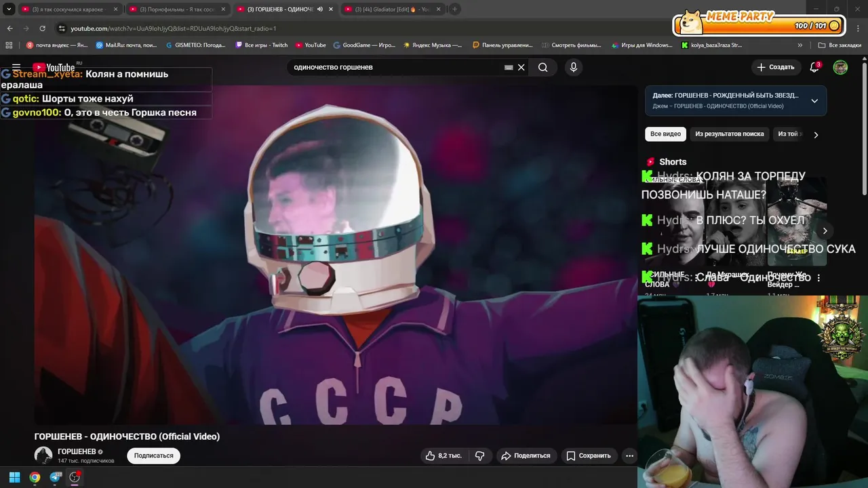This screenshot has height=488, width=868.
Task: Open account avatar menu
Action: point(840,67)
